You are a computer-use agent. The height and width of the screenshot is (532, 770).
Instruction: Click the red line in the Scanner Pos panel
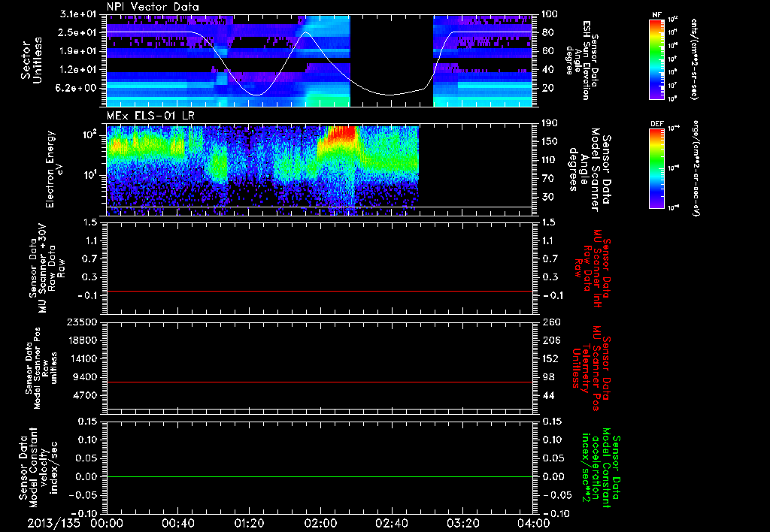point(319,382)
